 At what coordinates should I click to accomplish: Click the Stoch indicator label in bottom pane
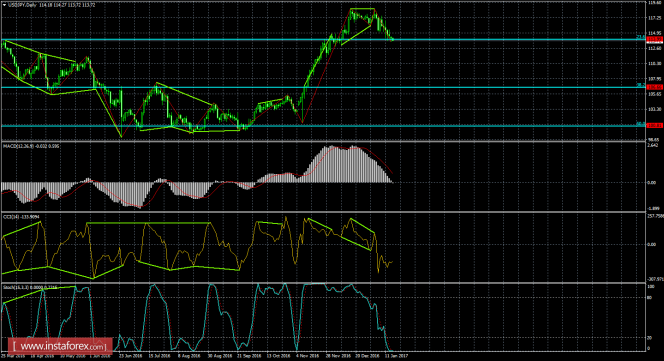16,287
